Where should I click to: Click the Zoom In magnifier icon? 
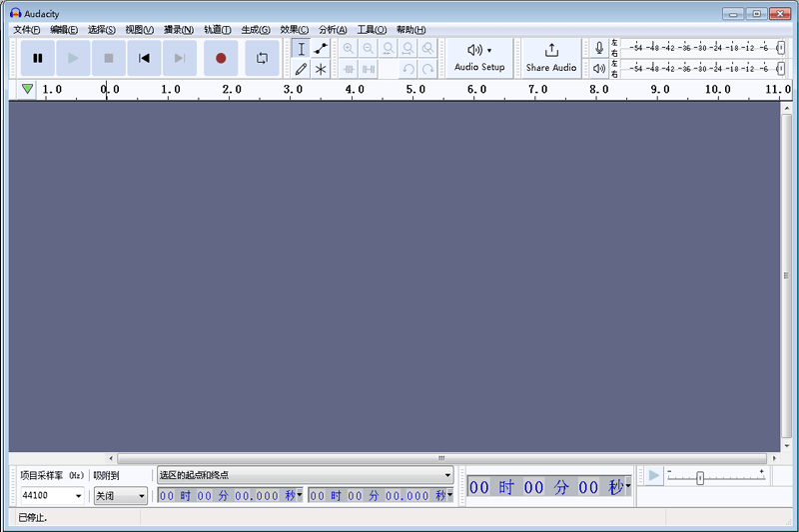[x=349, y=49]
